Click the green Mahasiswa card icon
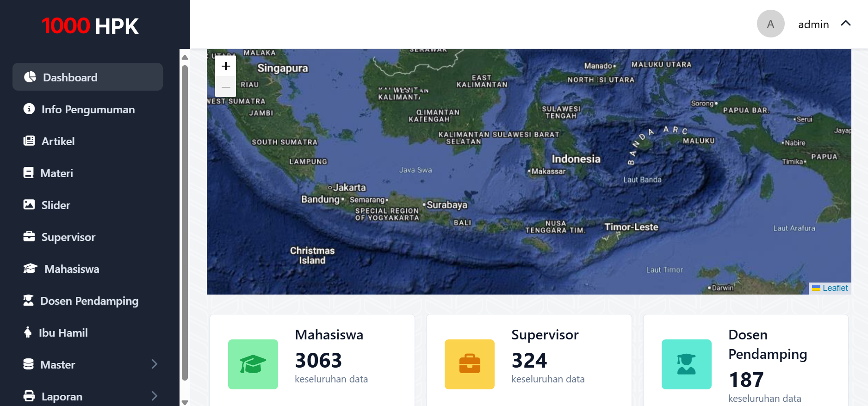The image size is (868, 406). click(253, 364)
